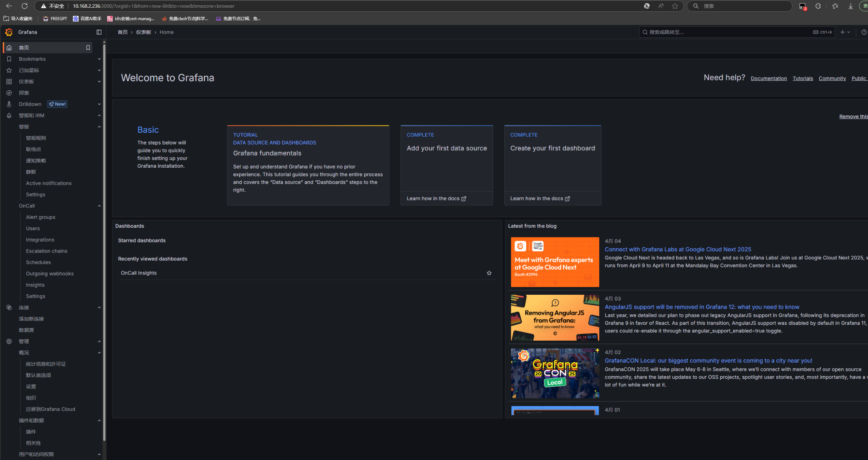
Task: Open AngularJS support removal blog post
Action: tap(702, 307)
